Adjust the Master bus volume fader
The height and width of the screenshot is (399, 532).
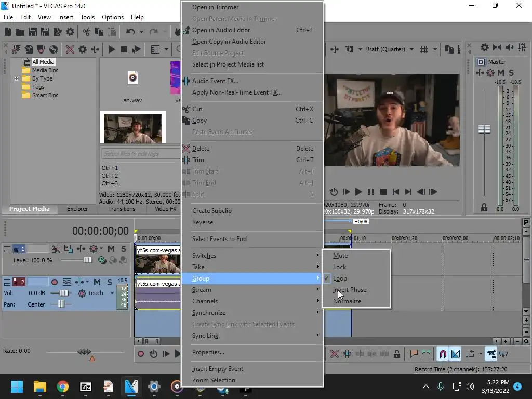484,129
